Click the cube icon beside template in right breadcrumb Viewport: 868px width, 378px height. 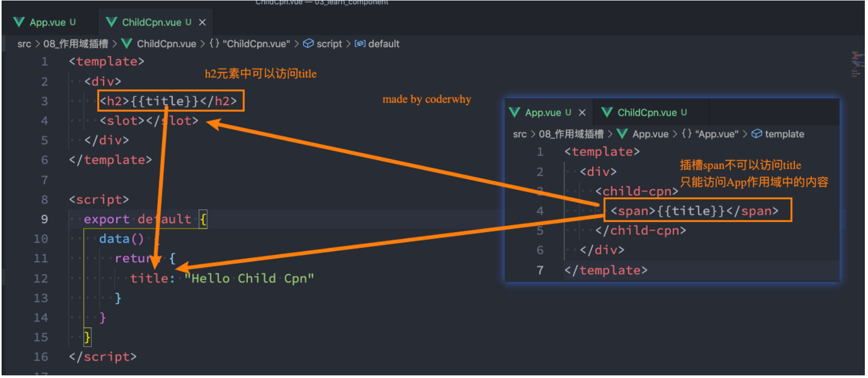757,134
